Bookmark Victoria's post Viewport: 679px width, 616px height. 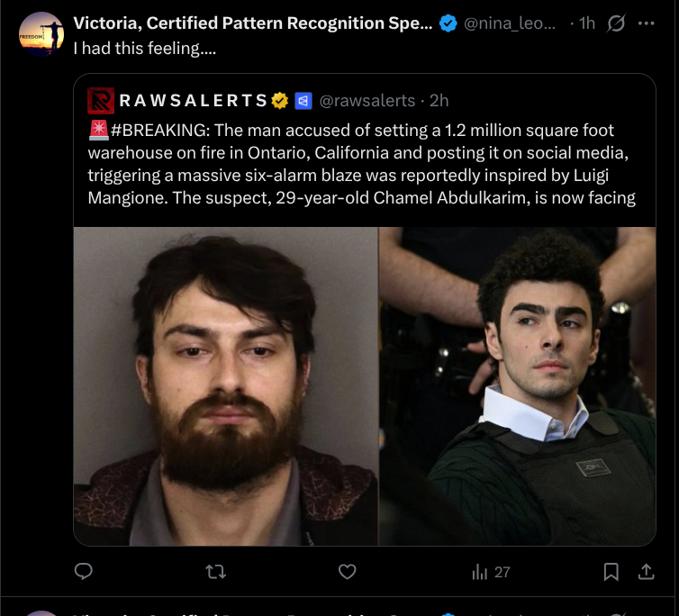pyautogui.click(x=611, y=571)
